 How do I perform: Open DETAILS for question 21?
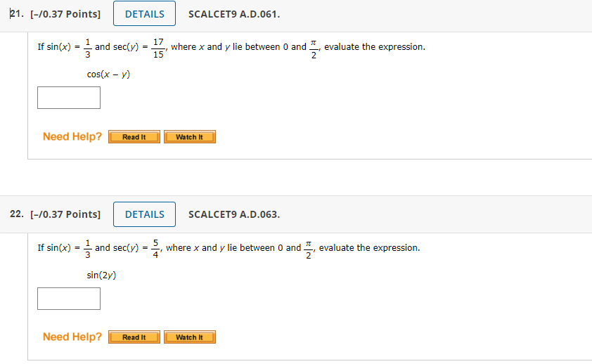(x=144, y=14)
